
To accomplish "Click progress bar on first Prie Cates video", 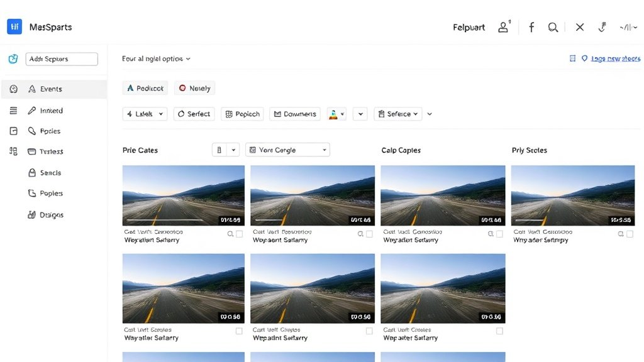I will pos(165,221).
